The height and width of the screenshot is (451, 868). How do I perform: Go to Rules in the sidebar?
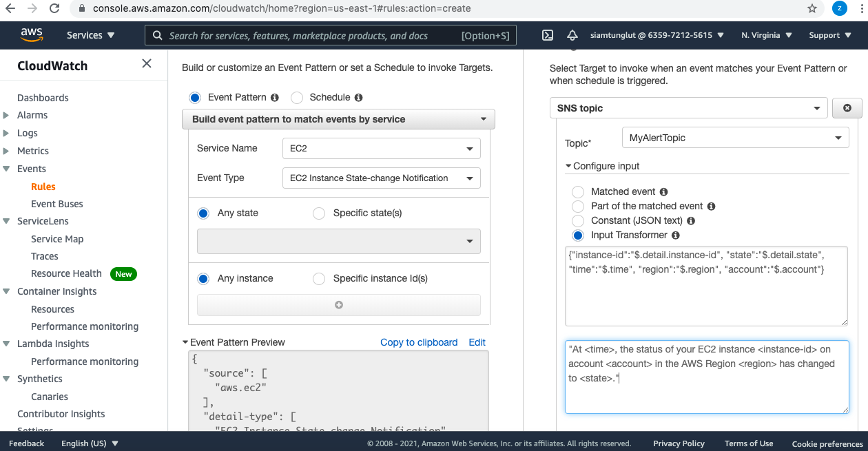coord(43,187)
